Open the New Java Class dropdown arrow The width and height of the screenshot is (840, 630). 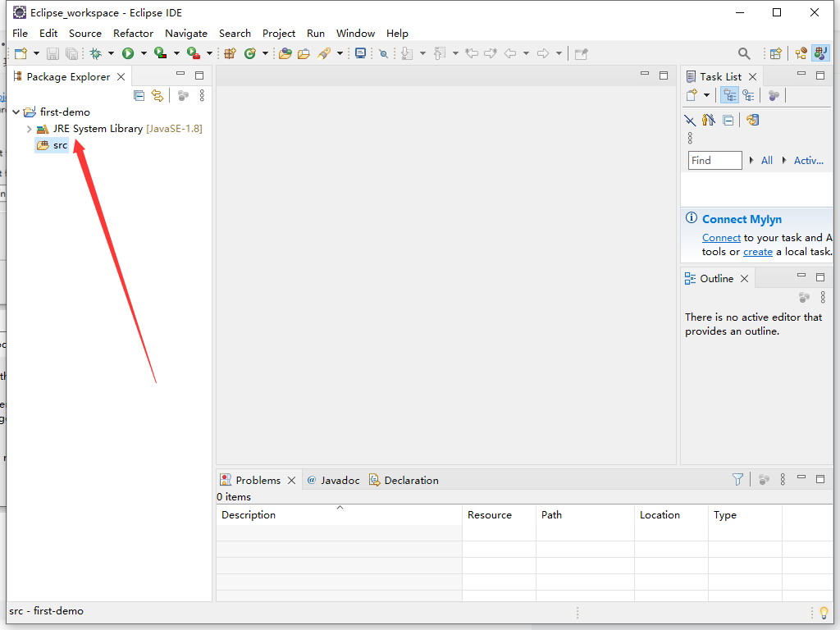[265, 53]
